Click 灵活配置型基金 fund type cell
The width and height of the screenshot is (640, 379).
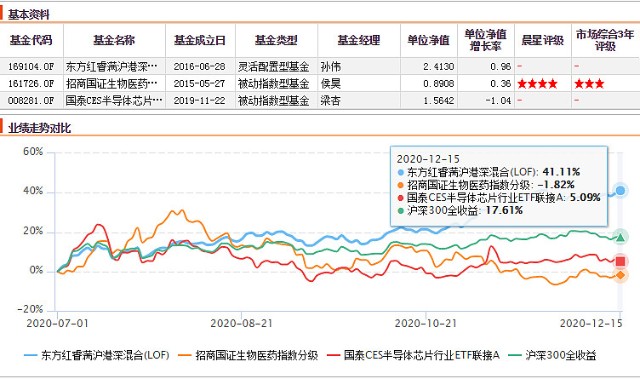(x=274, y=66)
